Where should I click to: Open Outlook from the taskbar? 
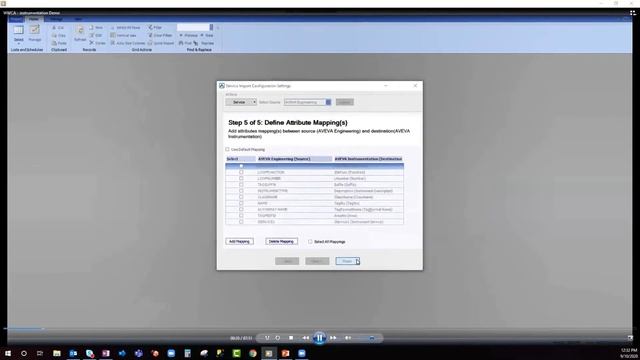(x=73, y=353)
